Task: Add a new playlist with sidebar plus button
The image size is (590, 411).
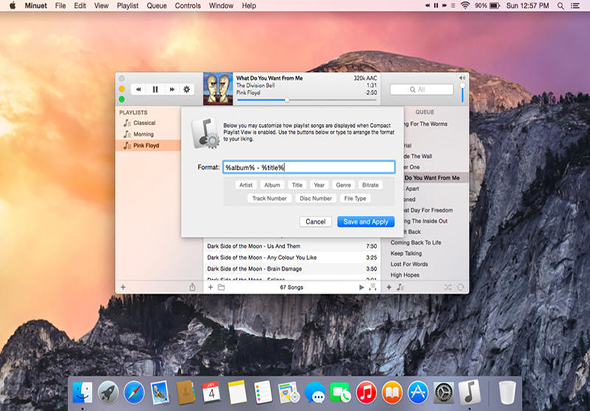Action: pos(123,287)
